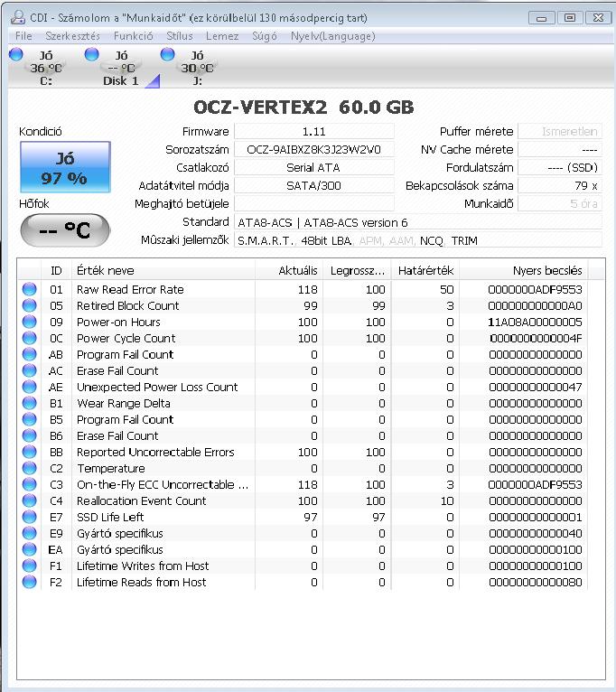Click the Ismeretlen buffer size field

point(559,132)
